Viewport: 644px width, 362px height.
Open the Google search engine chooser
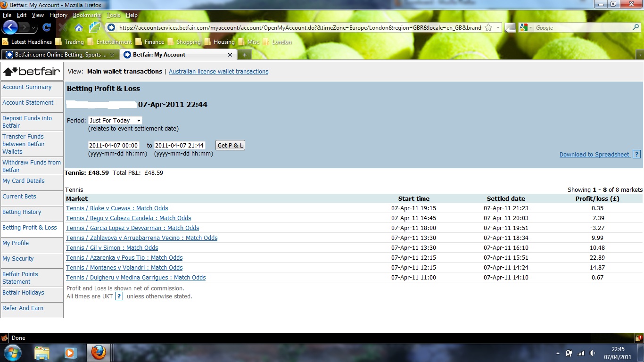click(x=526, y=28)
